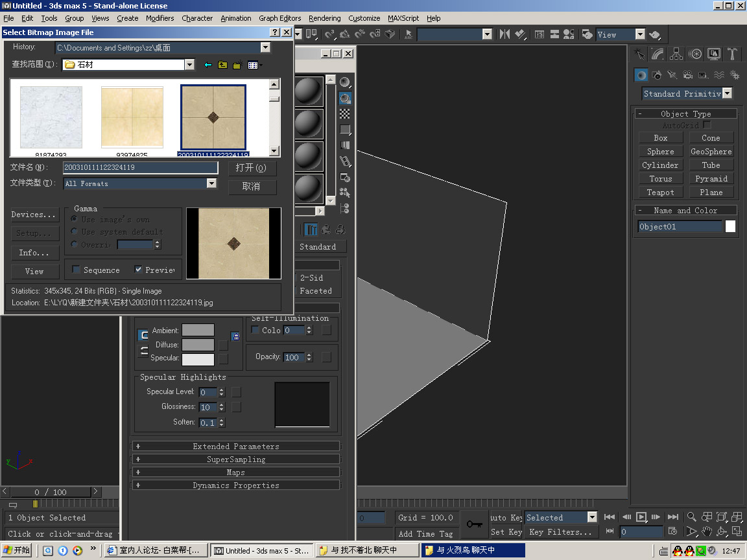Open the Modifiers menu
Viewport: 747px width, 560px height.
click(x=160, y=18)
